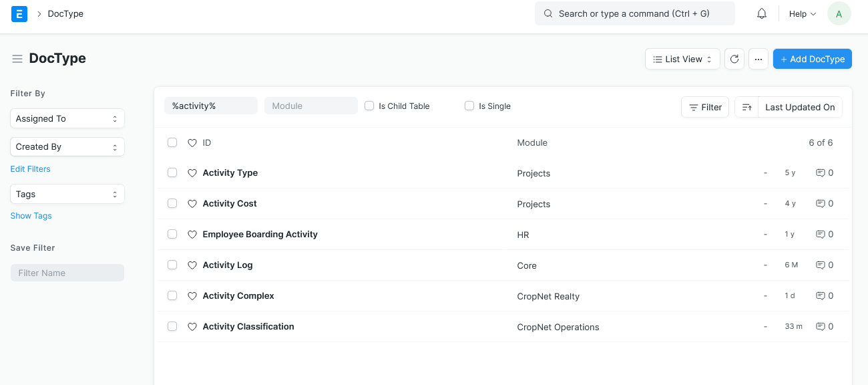Image resolution: width=868 pixels, height=385 pixels.
Task: Check Employee Boarding Activity row checkbox
Action: [x=172, y=234]
